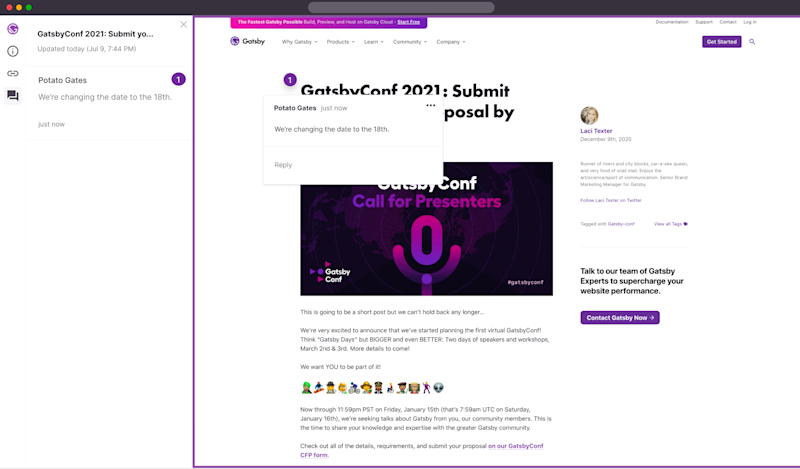Open the Gatsby-conf tag link
Screen dimensions: 800x469
[x=621, y=224]
